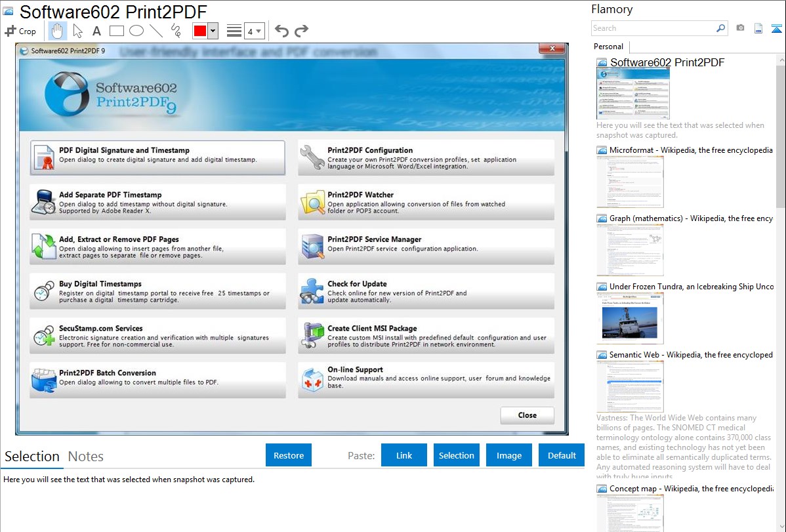Click the Under Frozen Tundra title link
This screenshot has width=786, height=532.
point(692,287)
